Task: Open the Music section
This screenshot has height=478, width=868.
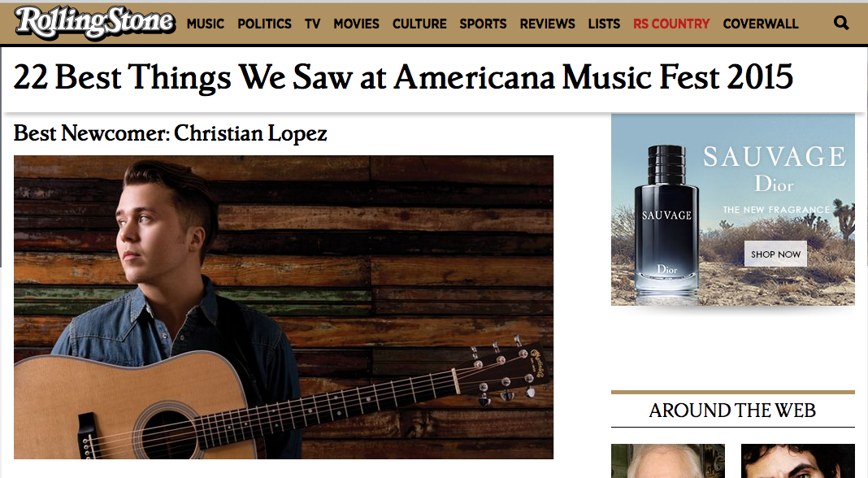Action: (x=206, y=24)
